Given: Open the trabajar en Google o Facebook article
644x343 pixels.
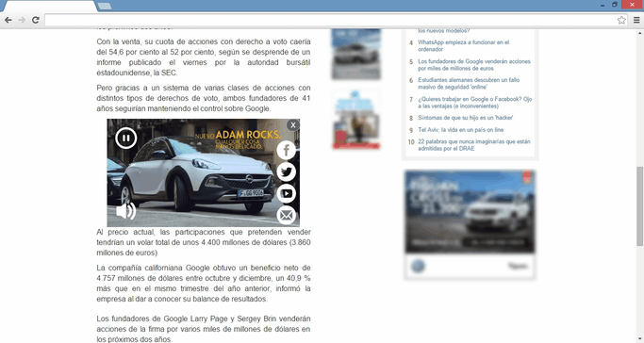Looking at the screenshot, I should pos(475,102).
